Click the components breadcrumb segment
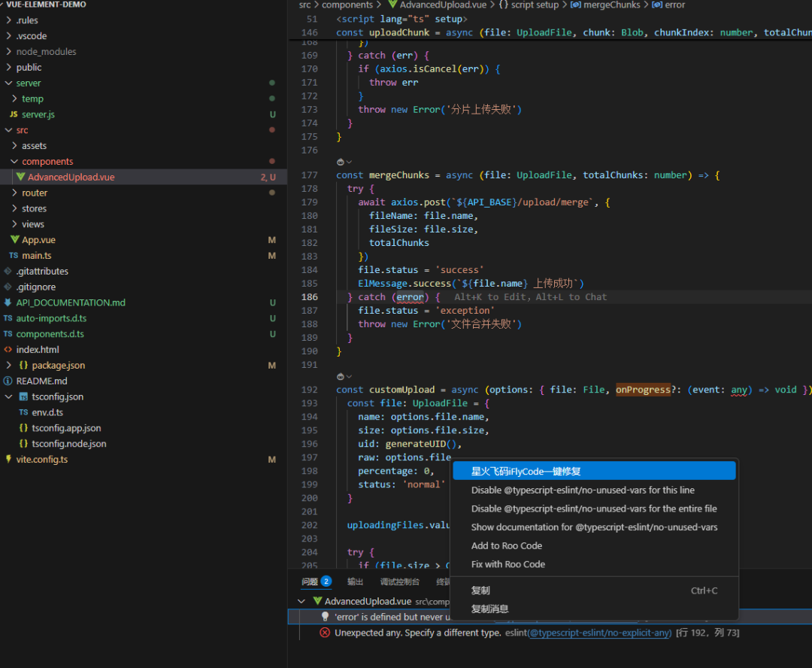The height and width of the screenshot is (668, 812). (x=347, y=5)
